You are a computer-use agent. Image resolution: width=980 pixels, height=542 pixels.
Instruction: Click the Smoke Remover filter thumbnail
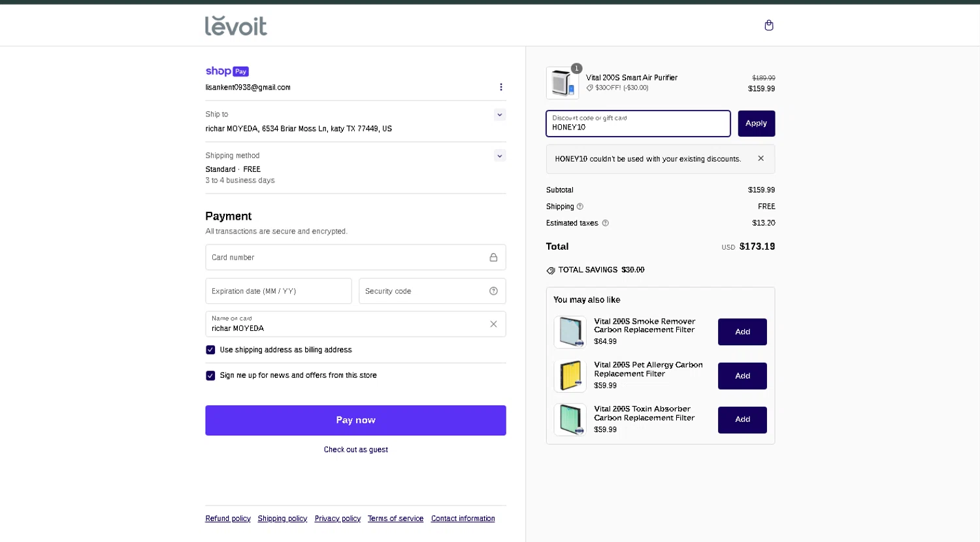570,331
